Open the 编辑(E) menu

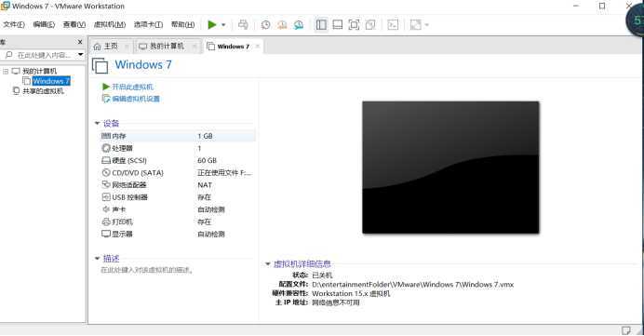44,24
